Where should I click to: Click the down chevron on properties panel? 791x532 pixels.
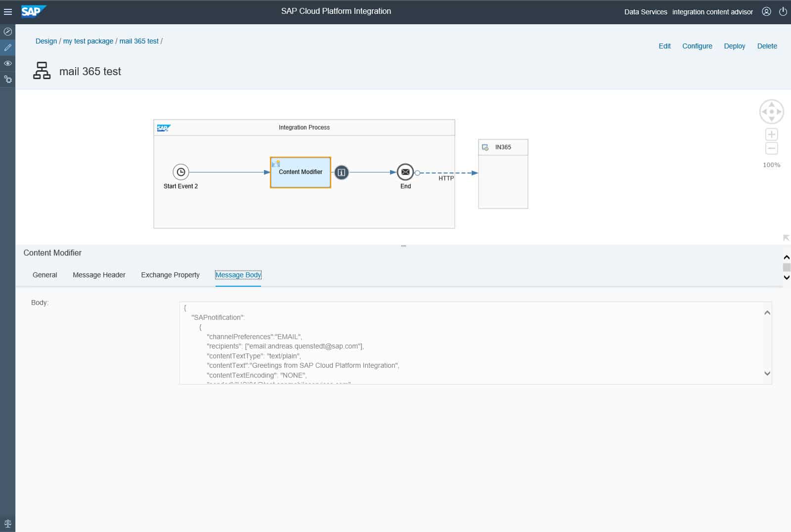[787, 277]
